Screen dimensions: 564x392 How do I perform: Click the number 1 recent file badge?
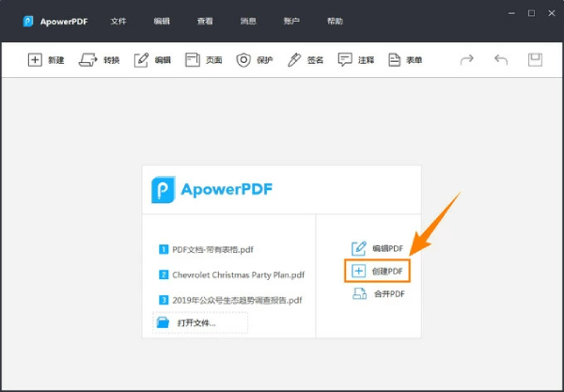[x=164, y=249]
